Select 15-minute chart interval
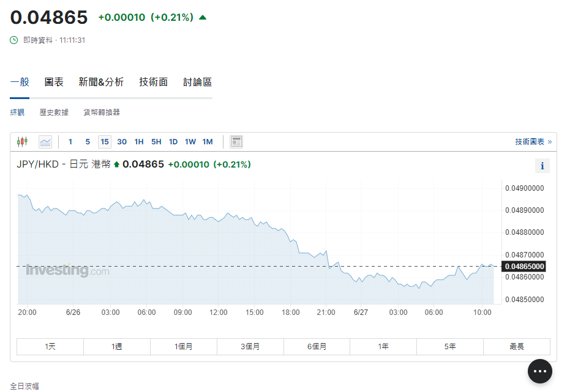The image size is (567, 392). [x=105, y=142]
